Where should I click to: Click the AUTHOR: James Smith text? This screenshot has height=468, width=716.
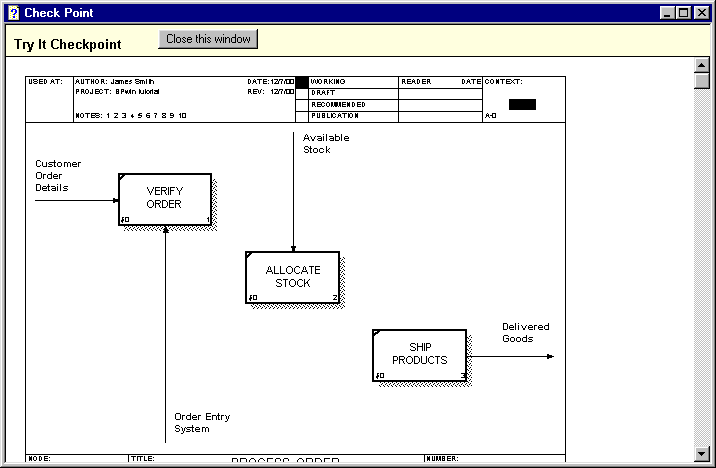pyautogui.click(x=115, y=82)
